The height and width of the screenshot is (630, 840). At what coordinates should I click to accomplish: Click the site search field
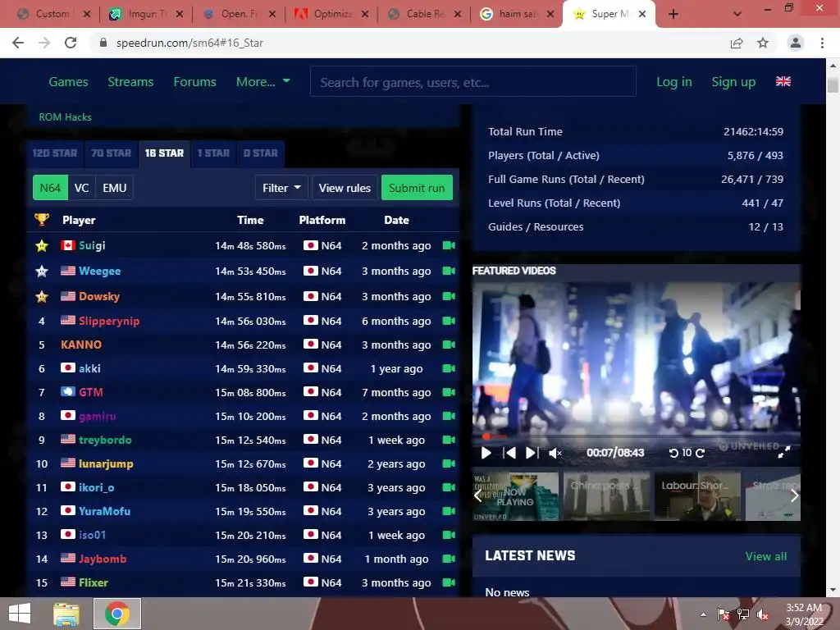click(473, 82)
